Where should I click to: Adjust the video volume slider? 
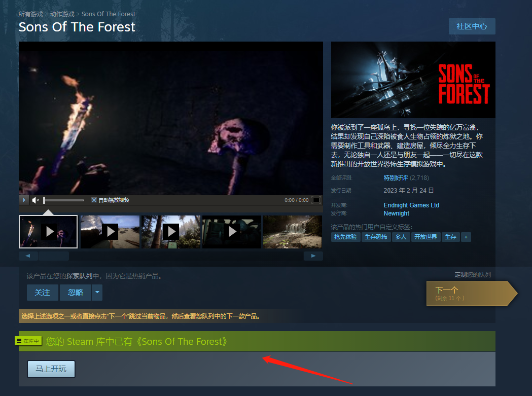(x=63, y=200)
